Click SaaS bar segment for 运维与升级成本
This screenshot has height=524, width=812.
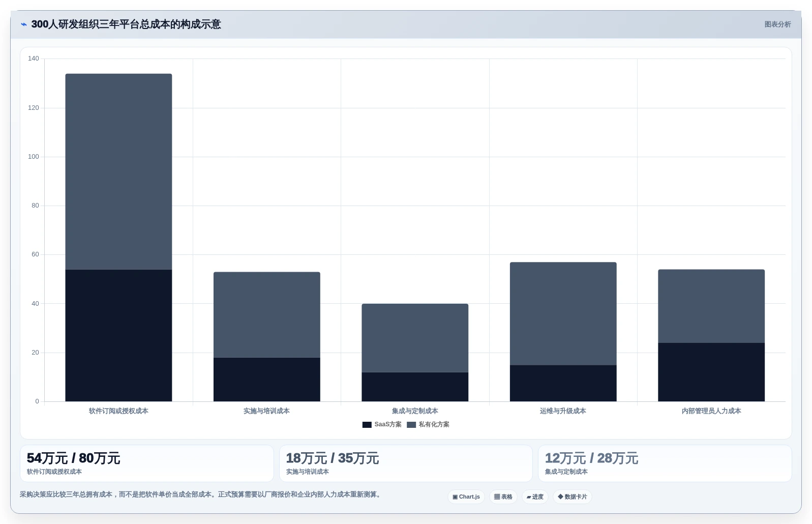tap(563, 383)
